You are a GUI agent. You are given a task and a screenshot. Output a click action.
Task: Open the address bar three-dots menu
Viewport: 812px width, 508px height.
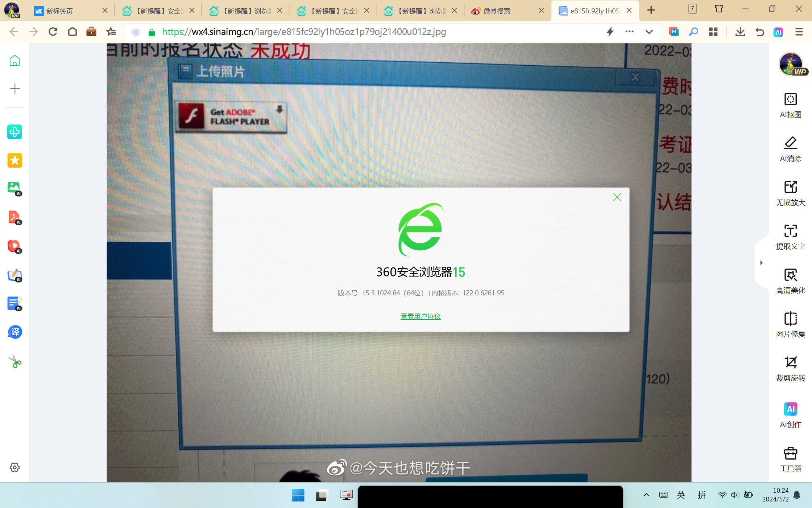click(x=630, y=32)
